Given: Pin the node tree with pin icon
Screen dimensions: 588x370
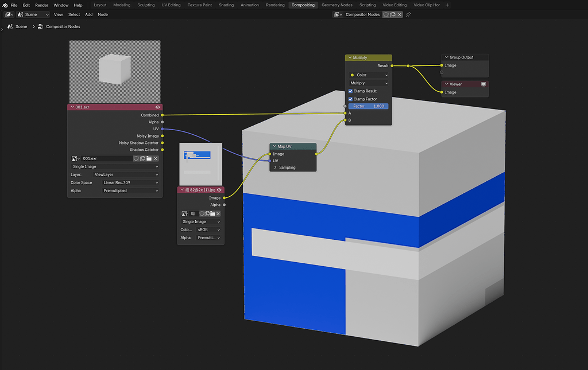Looking at the screenshot, I should [x=408, y=14].
